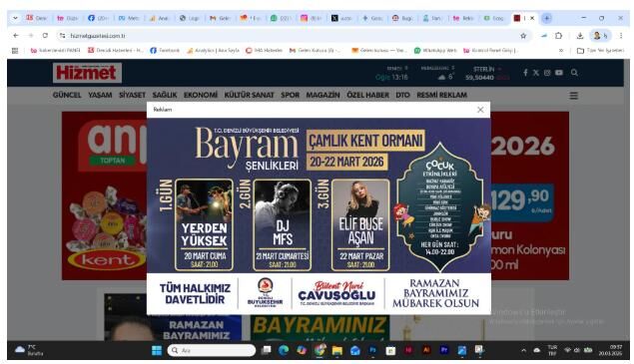
Task: Open Task View on the taskbar
Action: (x=266, y=350)
